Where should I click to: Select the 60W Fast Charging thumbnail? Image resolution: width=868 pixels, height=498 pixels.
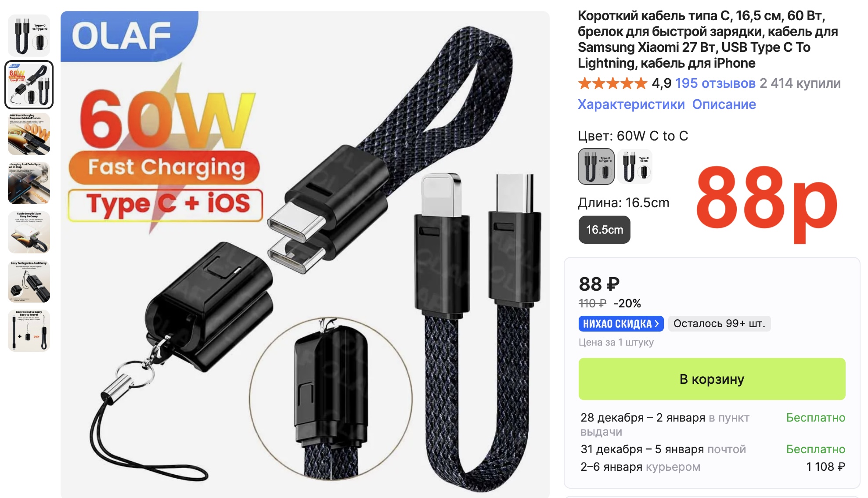point(29,85)
